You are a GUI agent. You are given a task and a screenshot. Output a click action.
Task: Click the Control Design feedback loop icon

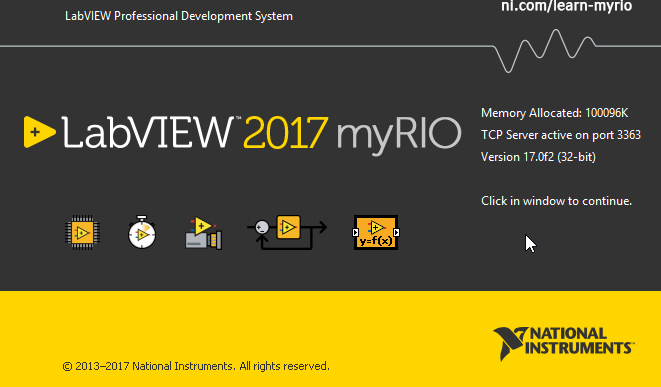[287, 232]
